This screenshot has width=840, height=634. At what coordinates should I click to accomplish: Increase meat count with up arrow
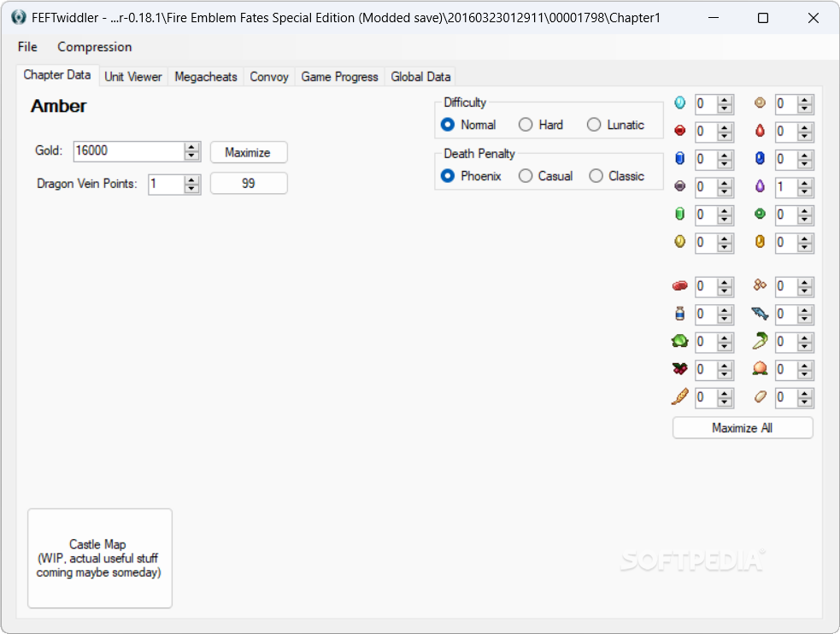click(725, 283)
